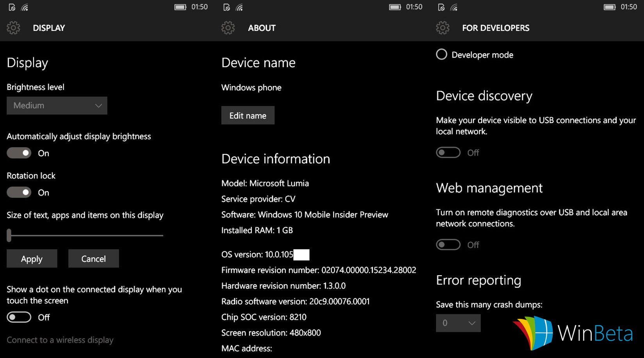Tap battery icon on DISPLAY screen status bar
644x358 pixels.
180,7
